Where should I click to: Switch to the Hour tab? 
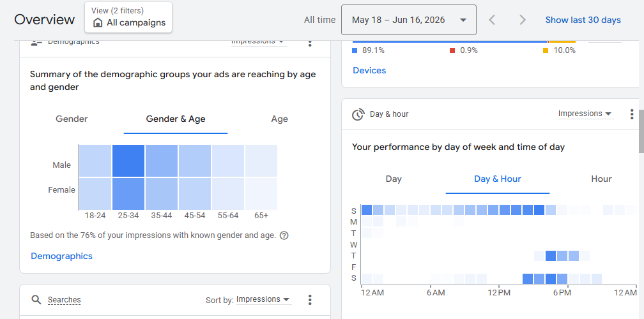click(x=601, y=179)
